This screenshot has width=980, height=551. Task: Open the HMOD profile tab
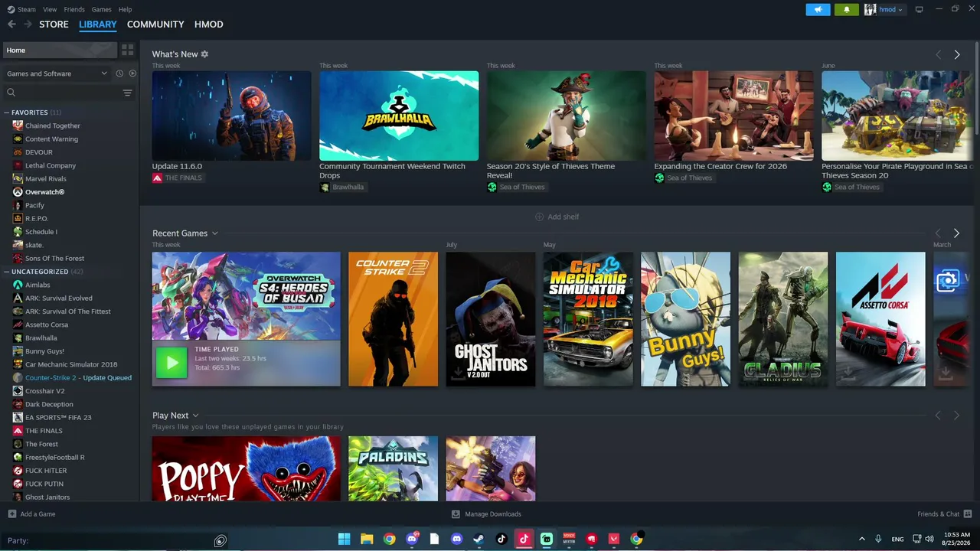coord(209,24)
